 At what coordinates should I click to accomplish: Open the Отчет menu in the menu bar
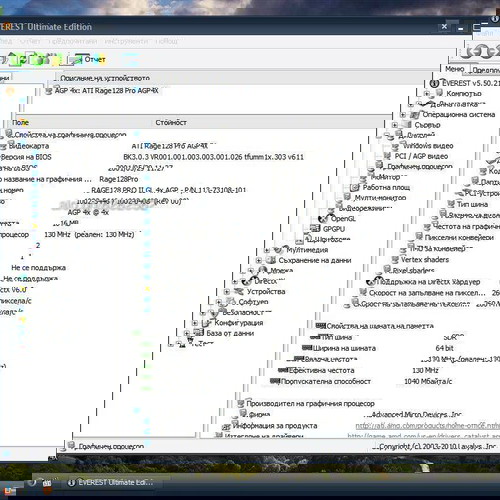point(30,41)
